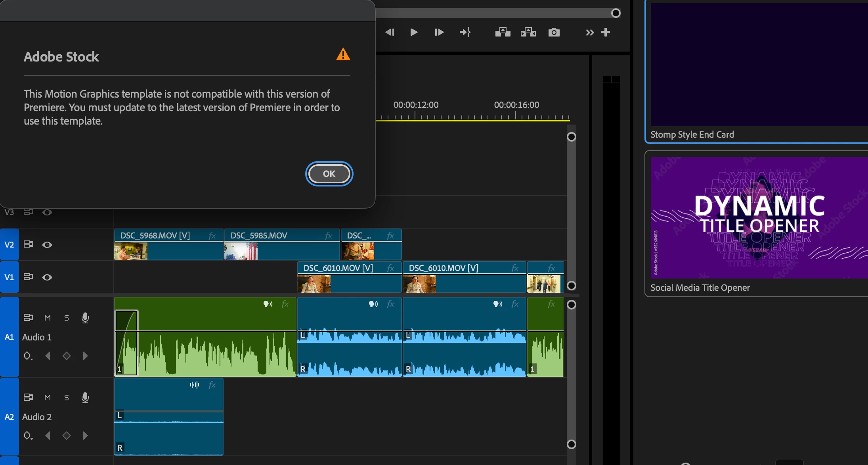Click the Lift button icon
868x465 pixels.
point(503,33)
